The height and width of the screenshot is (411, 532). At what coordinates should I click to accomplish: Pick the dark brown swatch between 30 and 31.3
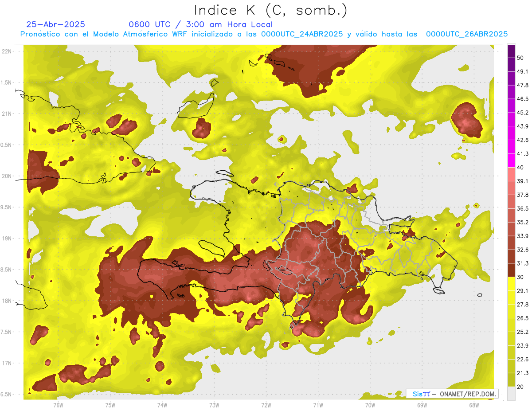tap(511, 270)
